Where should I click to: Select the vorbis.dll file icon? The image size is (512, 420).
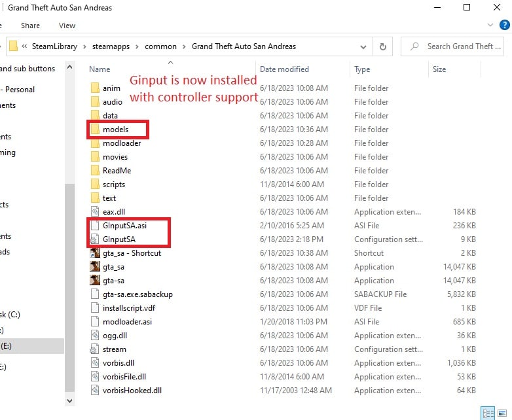[95, 363]
